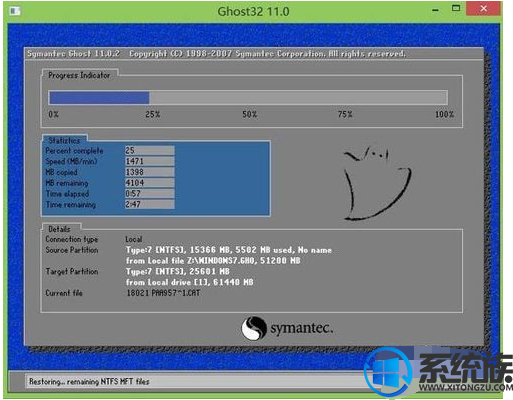Click the Target Partition label
The height and width of the screenshot is (400, 513).
(x=72, y=272)
